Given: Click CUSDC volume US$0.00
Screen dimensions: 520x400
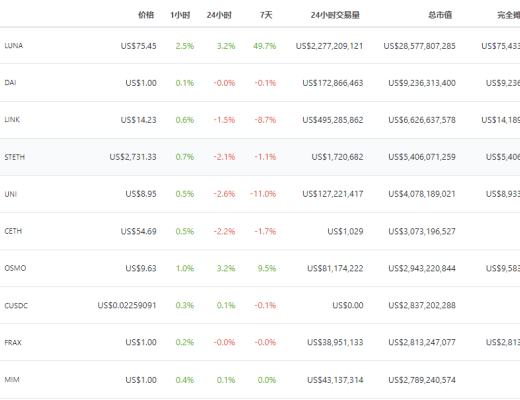Looking at the screenshot, I should [x=348, y=305].
